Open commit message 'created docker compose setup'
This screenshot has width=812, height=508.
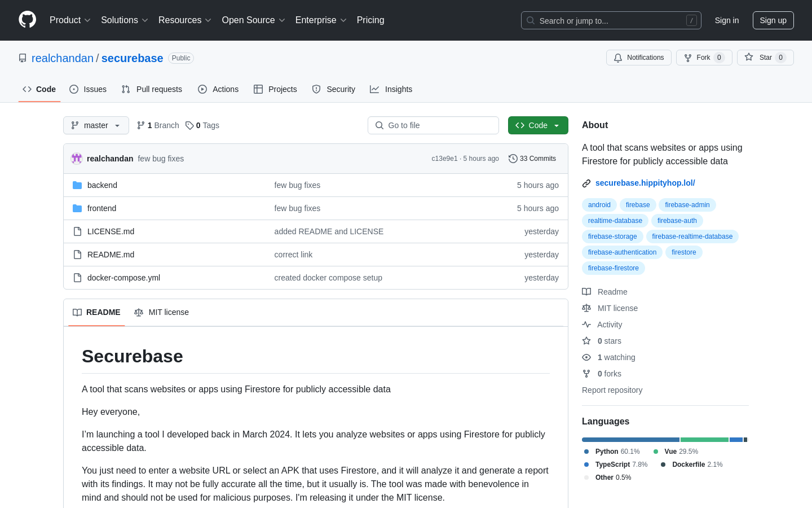pyautogui.click(x=328, y=278)
